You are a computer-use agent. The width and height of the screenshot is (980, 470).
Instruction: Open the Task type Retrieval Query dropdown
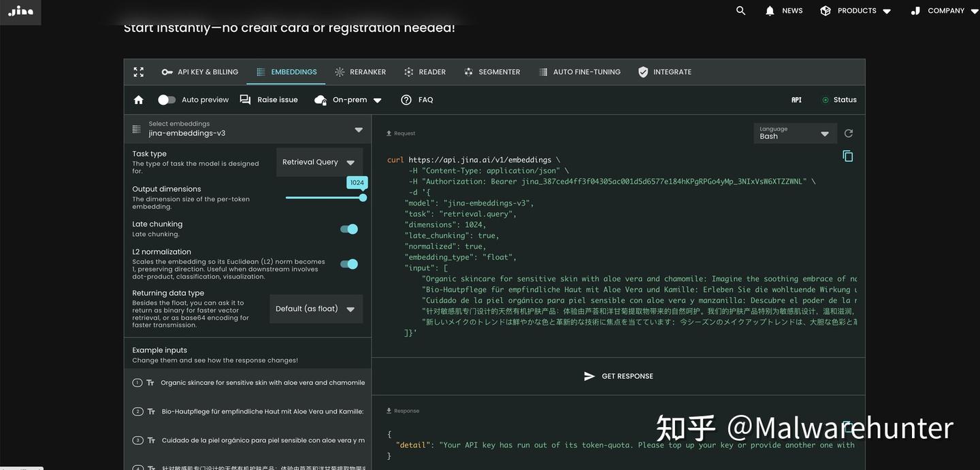pos(319,163)
